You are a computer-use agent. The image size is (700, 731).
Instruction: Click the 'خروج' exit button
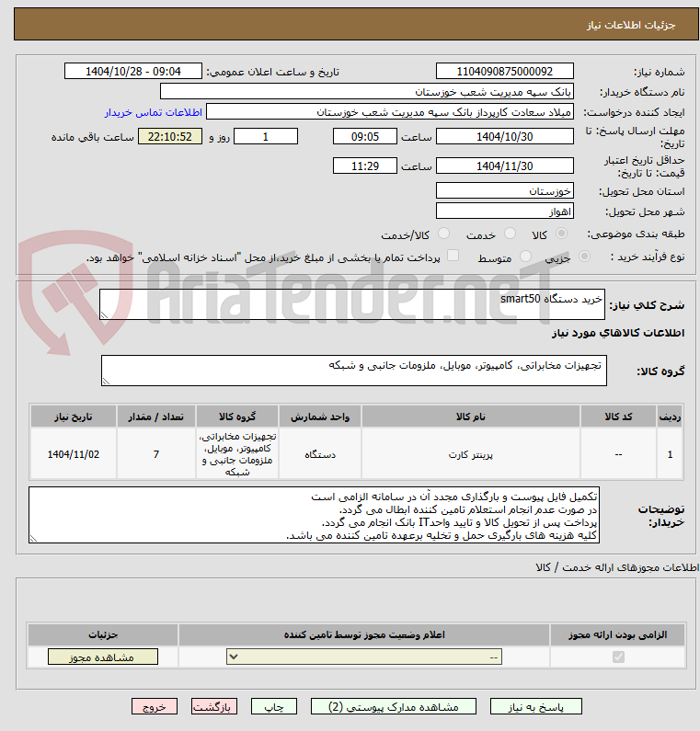155,707
